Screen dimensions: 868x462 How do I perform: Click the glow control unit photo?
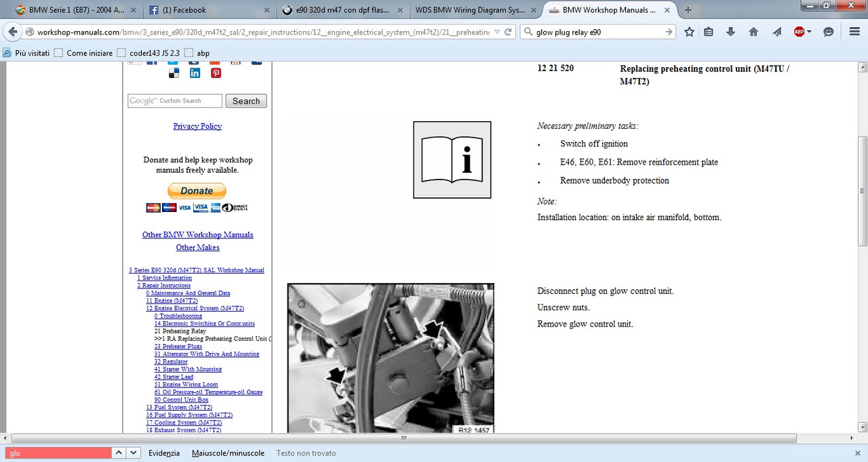click(x=391, y=358)
